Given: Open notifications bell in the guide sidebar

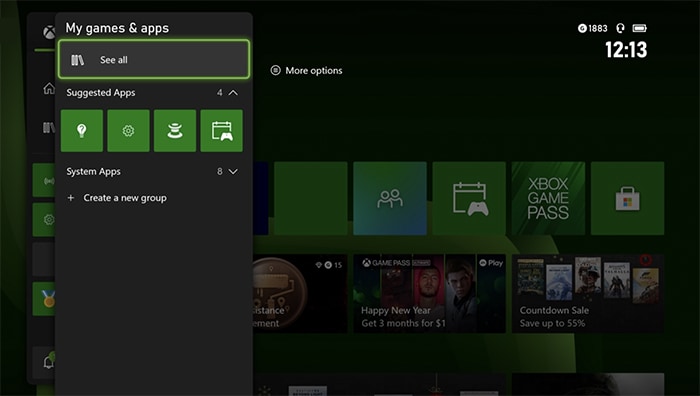Looking at the screenshot, I should [x=49, y=361].
